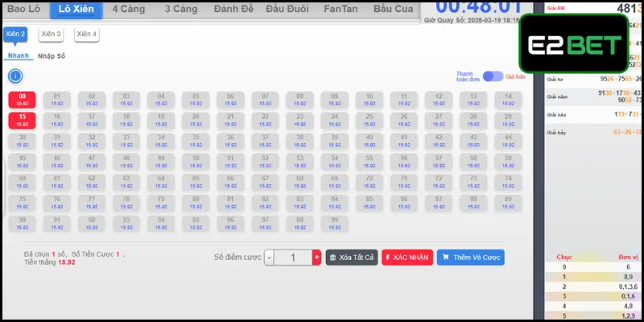Click Xóa Tất Cả to clear all
This screenshot has width=644, height=322.
click(352, 258)
